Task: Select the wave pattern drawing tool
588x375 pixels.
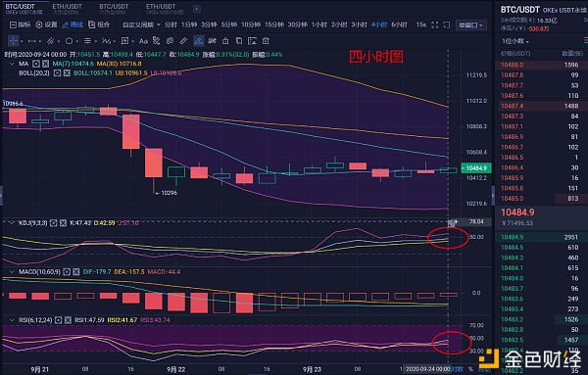Action: [106, 41]
